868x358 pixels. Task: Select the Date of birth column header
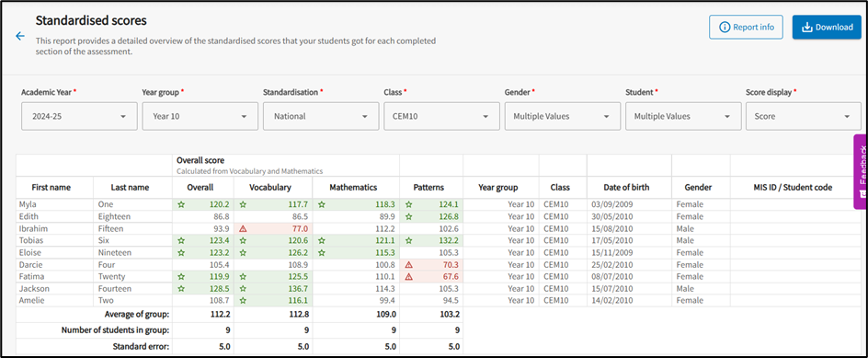pos(630,188)
